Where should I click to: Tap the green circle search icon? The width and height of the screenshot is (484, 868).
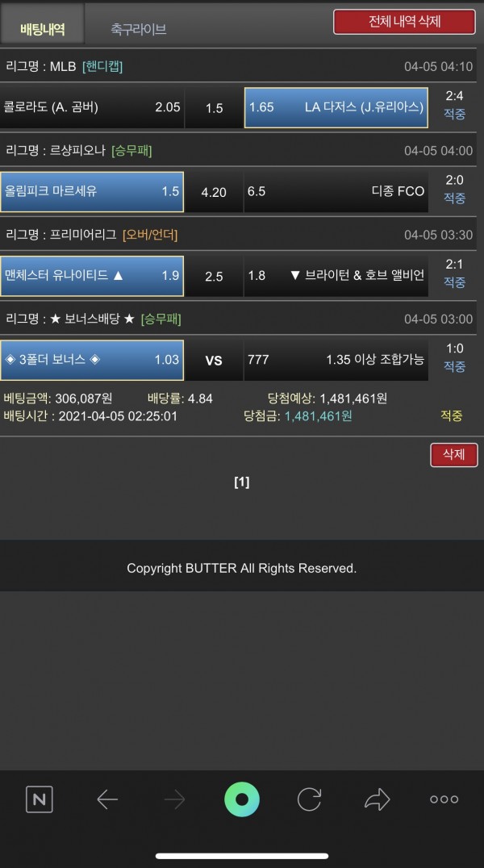242,799
